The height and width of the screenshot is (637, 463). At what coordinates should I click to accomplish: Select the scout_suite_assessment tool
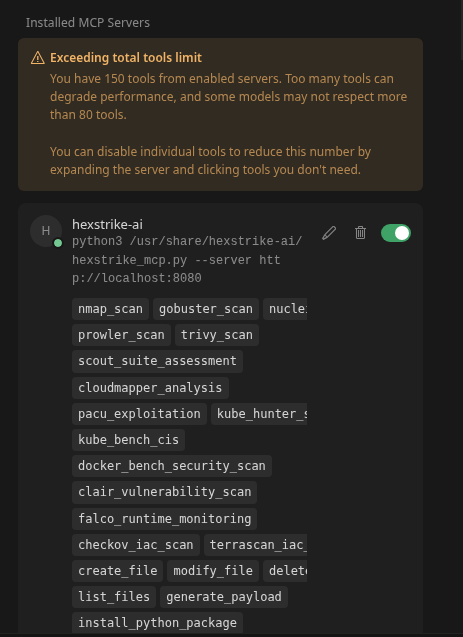click(158, 361)
